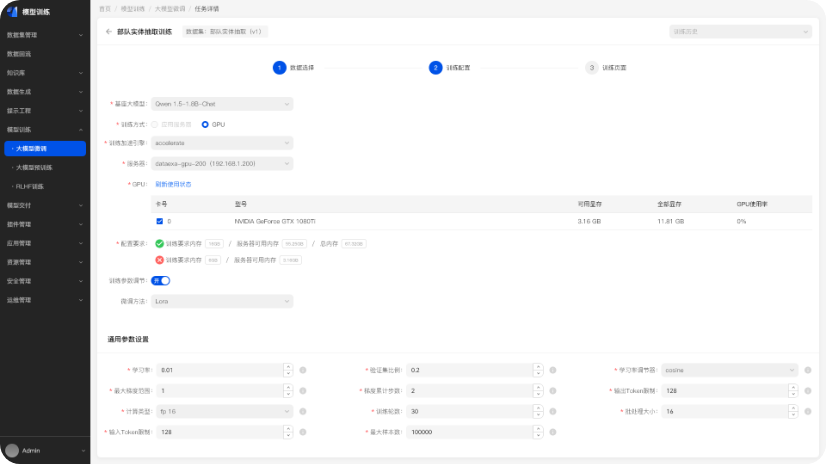Click the app logo in the sidebar header
Screen dimensions: 826x464
tap(12, 13)
